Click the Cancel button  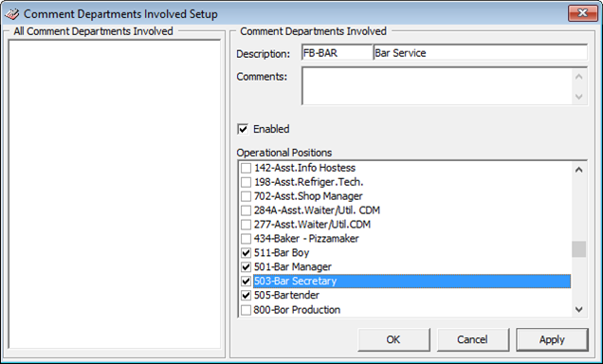coord(472,339)
